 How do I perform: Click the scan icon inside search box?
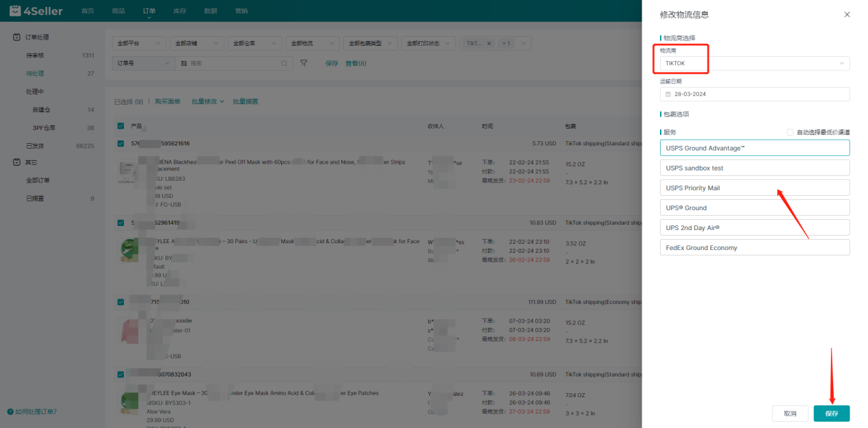183,63
